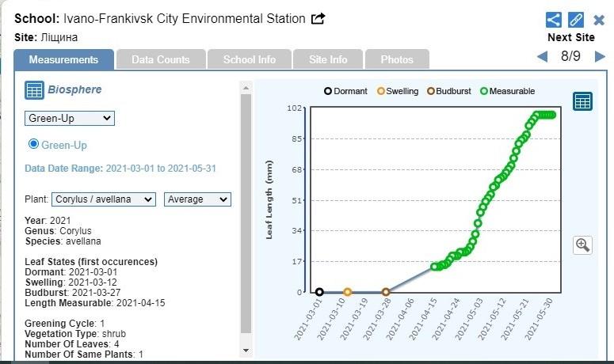Go to next site arrow
This screenshot has width=614, height=364.
[600, 57]
